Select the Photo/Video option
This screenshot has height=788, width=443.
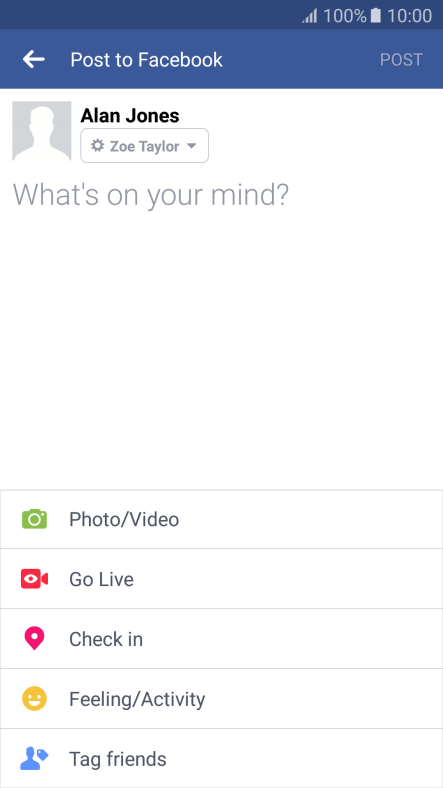pyautogui.click(x=222, y=519)
